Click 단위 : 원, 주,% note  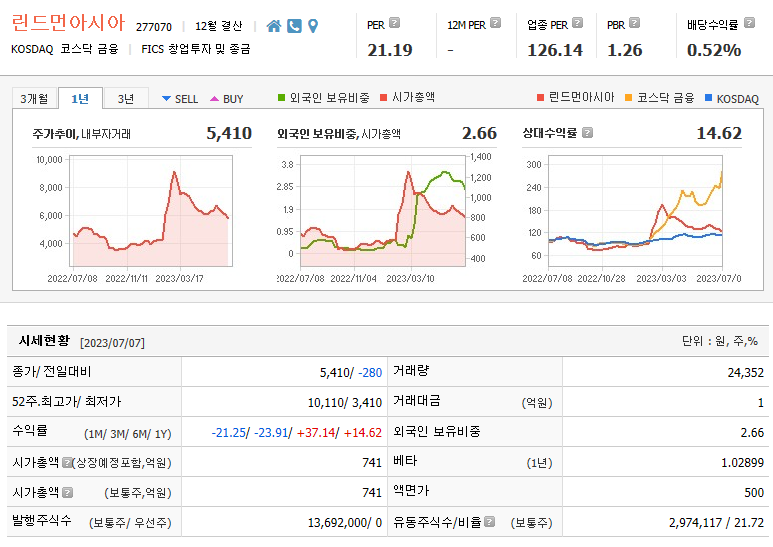(720, 341)
